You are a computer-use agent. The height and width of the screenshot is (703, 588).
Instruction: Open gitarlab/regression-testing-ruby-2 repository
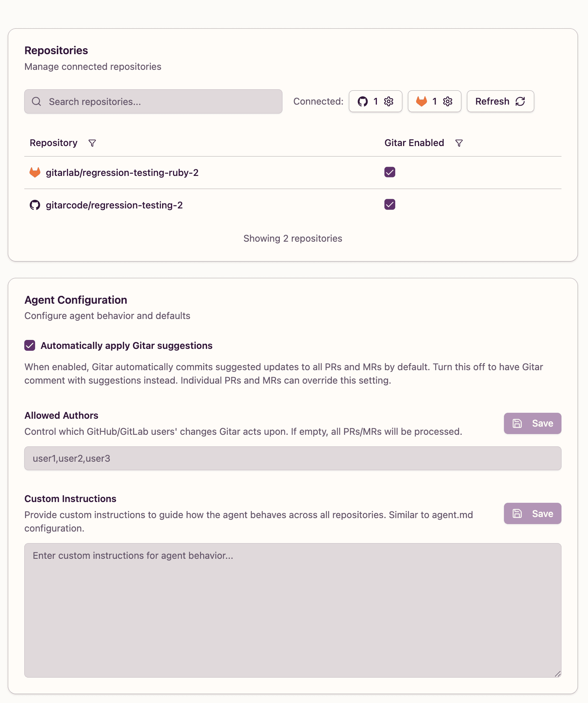click(123, 172)
